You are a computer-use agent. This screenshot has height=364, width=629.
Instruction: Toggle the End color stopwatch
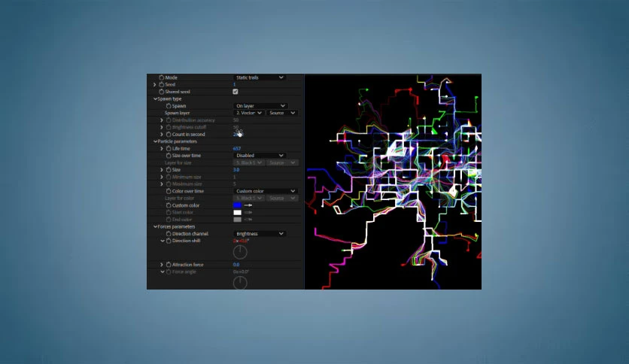pos(169,220)
